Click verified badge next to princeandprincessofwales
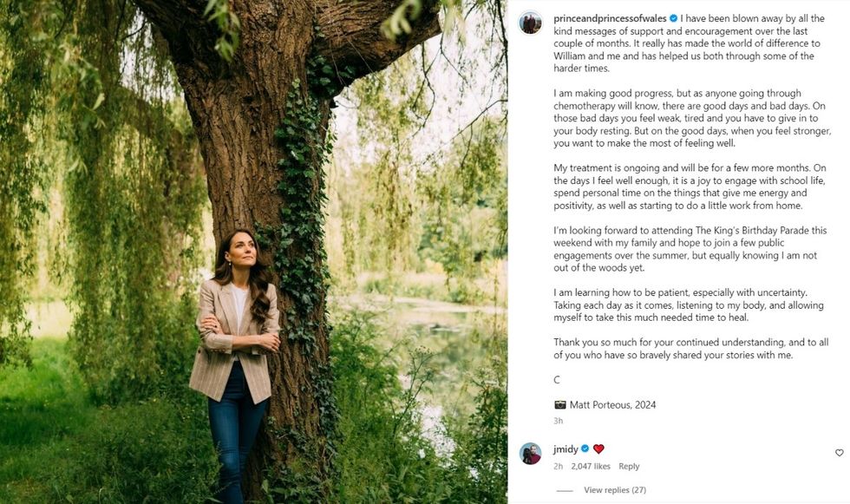 pyautogui.click(x=673, y=18)
